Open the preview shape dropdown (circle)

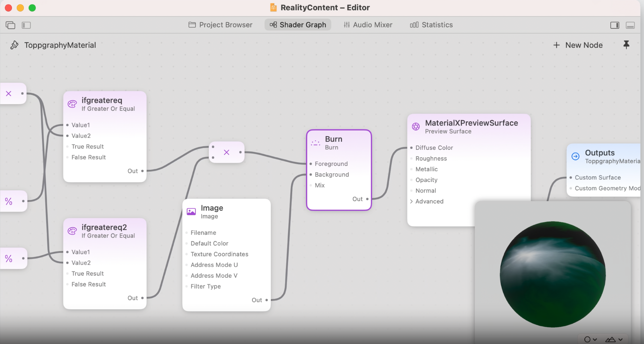[590, 339]
